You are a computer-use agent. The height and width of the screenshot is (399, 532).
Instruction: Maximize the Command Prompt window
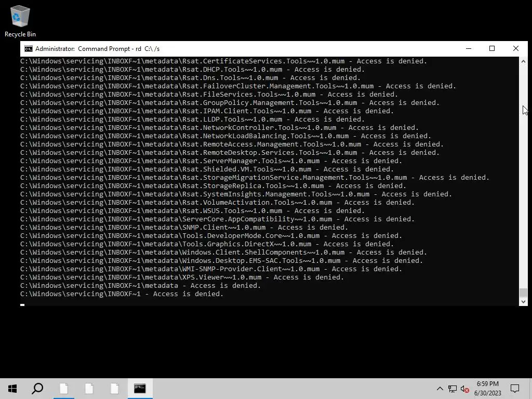coord(492,48)
